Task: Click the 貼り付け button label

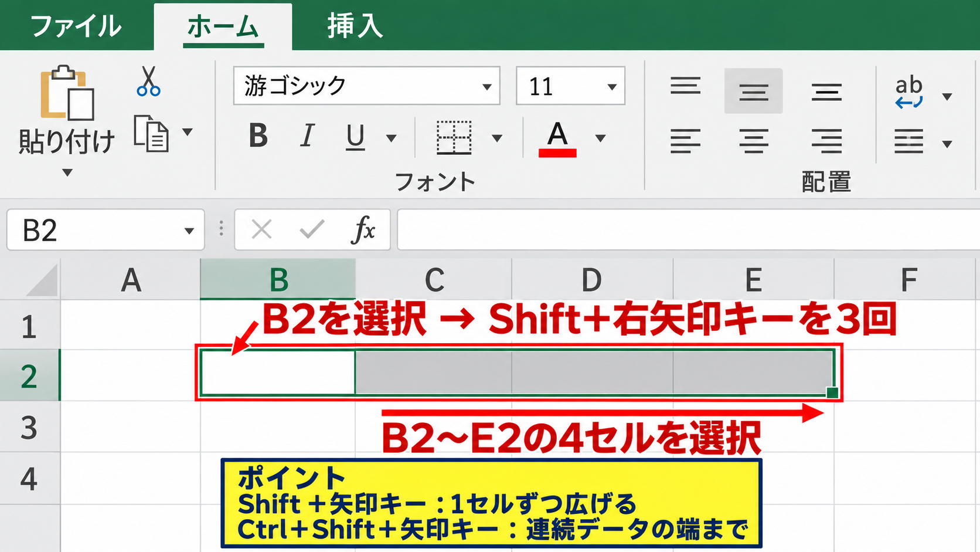Action: pyautogui.click(x=67, y=141)
